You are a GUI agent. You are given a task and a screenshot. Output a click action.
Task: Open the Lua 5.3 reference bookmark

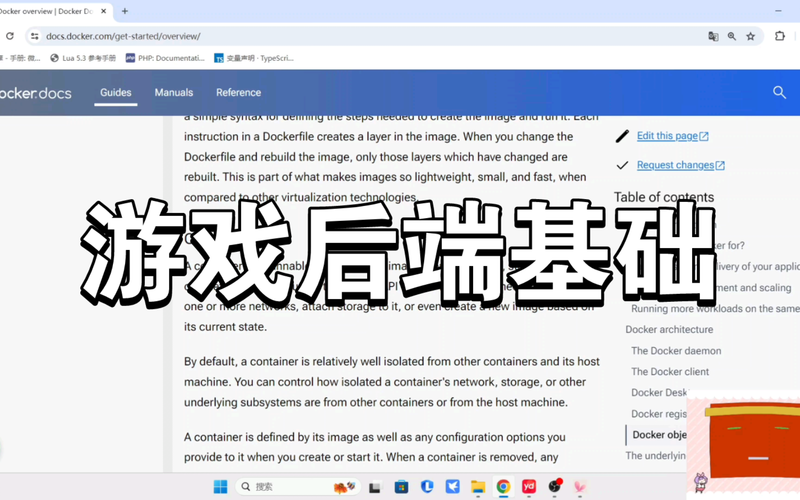point(83,58)
